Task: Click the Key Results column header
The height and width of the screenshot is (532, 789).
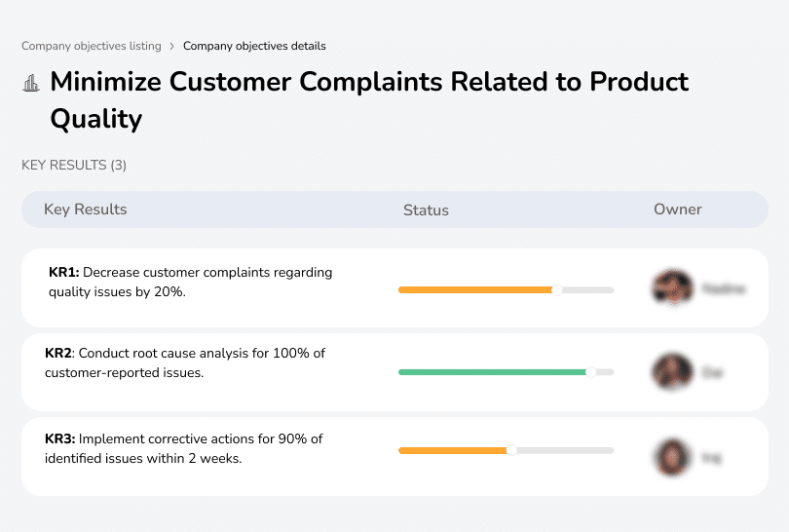Action: 86,209
